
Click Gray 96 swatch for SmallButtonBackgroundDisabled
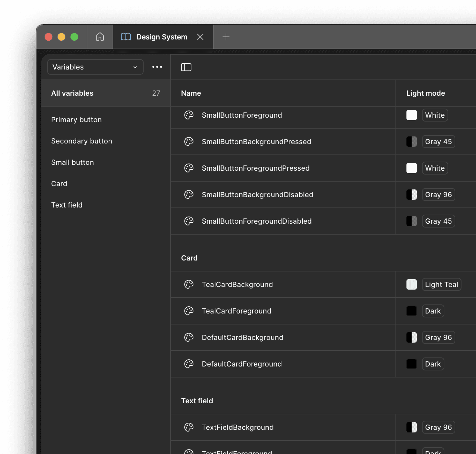[x=411, y=194]
